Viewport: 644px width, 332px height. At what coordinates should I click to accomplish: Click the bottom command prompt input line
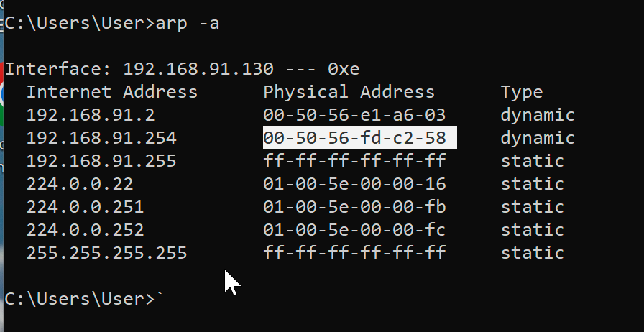pos(79,298)
